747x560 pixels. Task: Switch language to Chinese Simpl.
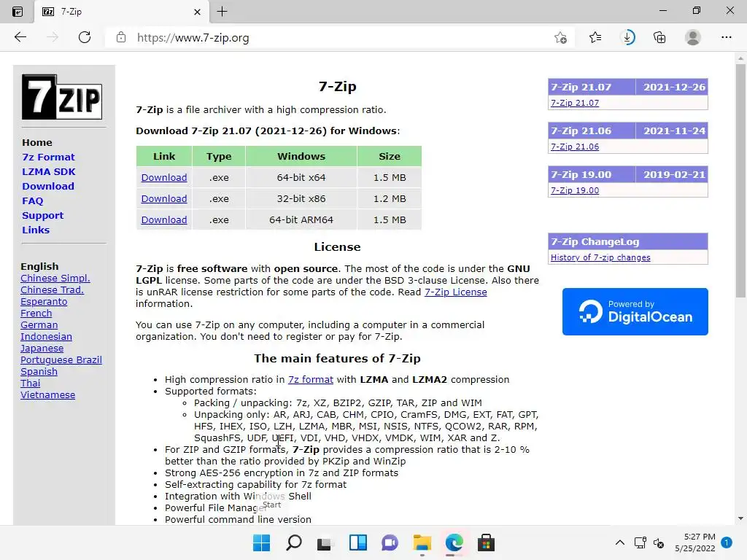pos(55,278)
